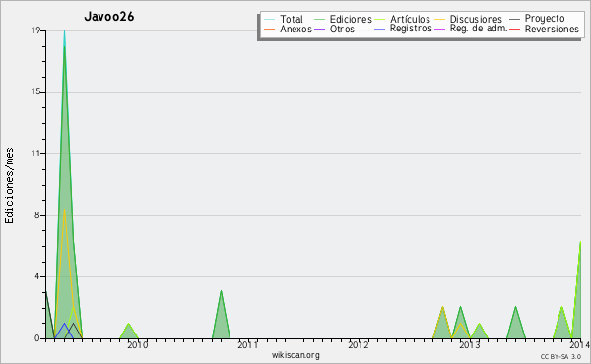The image size is (591, 364).
Task: Click the 11 y-axis value
Action: click(35, 153)
